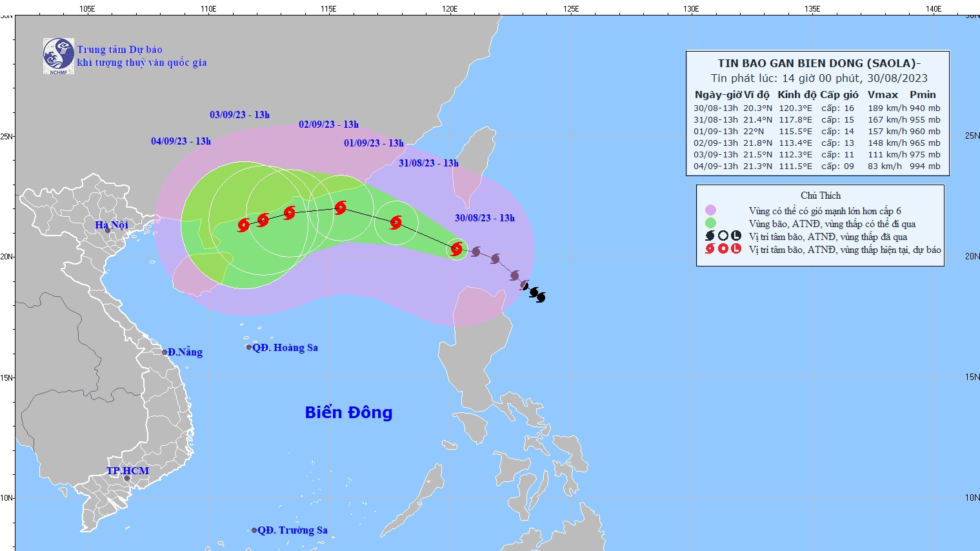Click the 04/09/23 - 13h date label on map

point(181,141)
